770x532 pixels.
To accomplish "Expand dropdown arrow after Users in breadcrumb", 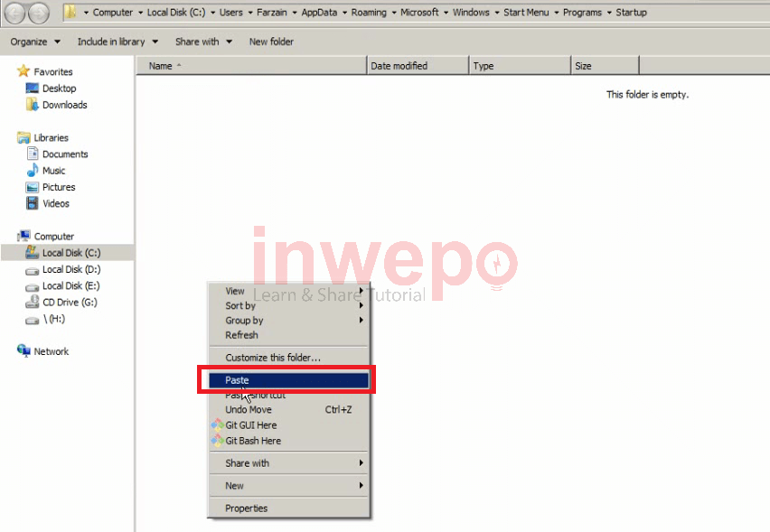I will (x=250, y=13).
